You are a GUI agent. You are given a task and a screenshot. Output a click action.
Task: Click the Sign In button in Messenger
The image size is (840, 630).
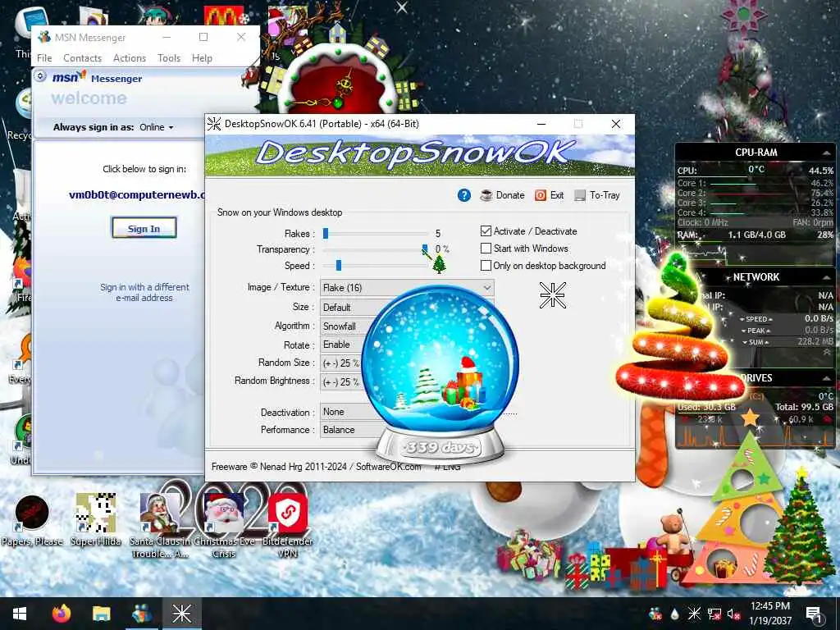tap(144, 228)
